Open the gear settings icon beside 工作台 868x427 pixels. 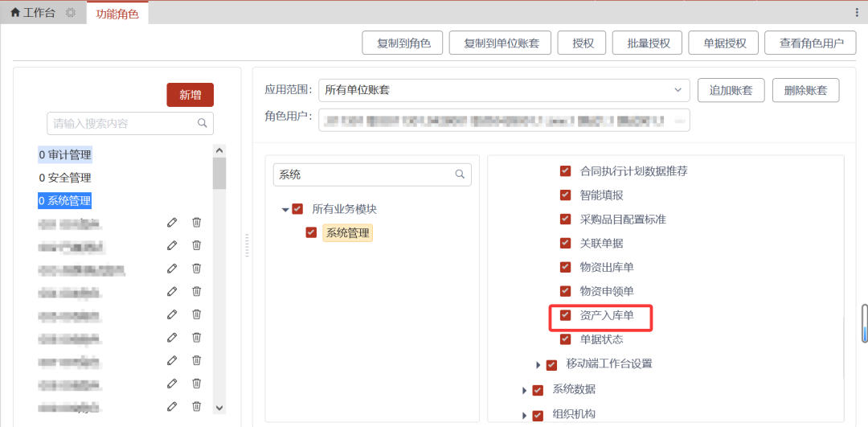[70, 13]
